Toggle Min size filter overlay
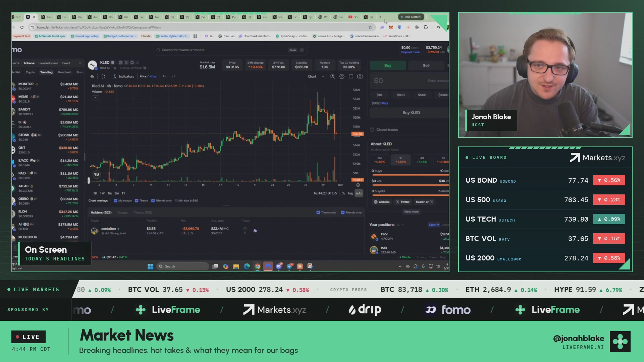The width and height of the screenshot is (644, 362). 186,201
